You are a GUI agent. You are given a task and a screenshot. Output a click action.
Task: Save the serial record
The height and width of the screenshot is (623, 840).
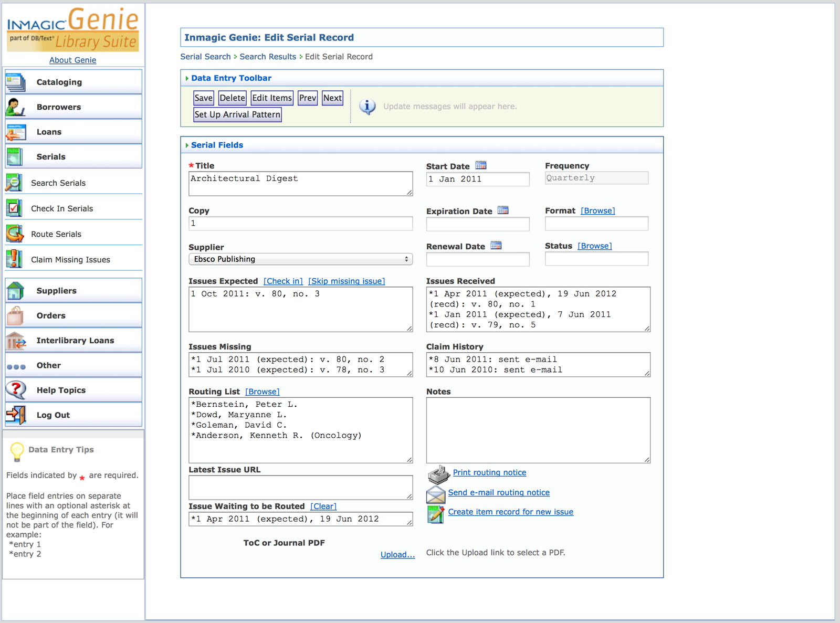204,98
